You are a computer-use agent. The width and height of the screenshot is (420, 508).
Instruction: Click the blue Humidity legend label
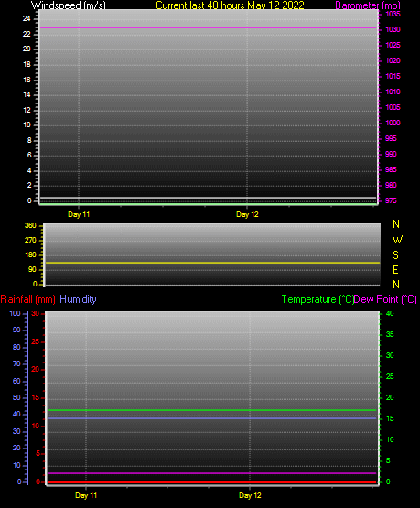tap(78, 299)
